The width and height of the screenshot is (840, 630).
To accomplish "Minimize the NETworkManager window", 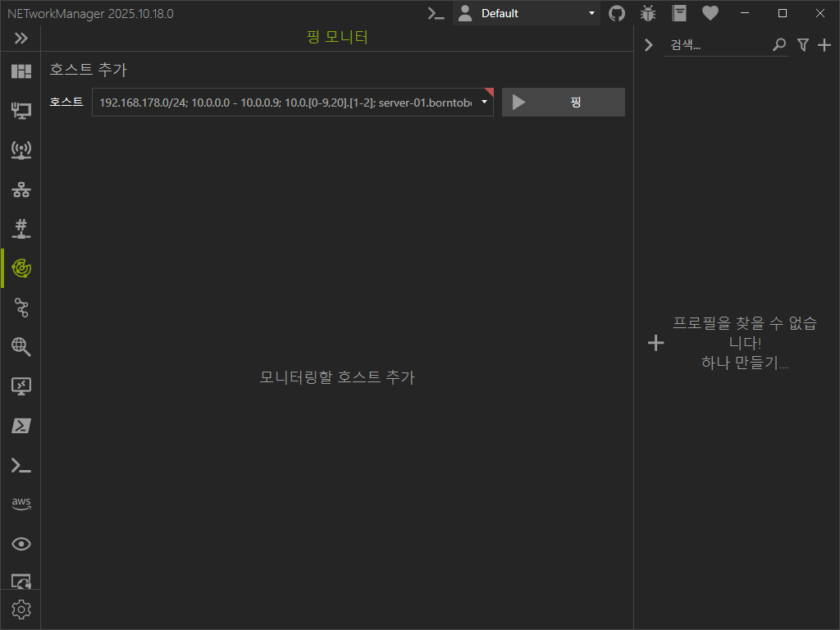I will (x=745, y=13).
